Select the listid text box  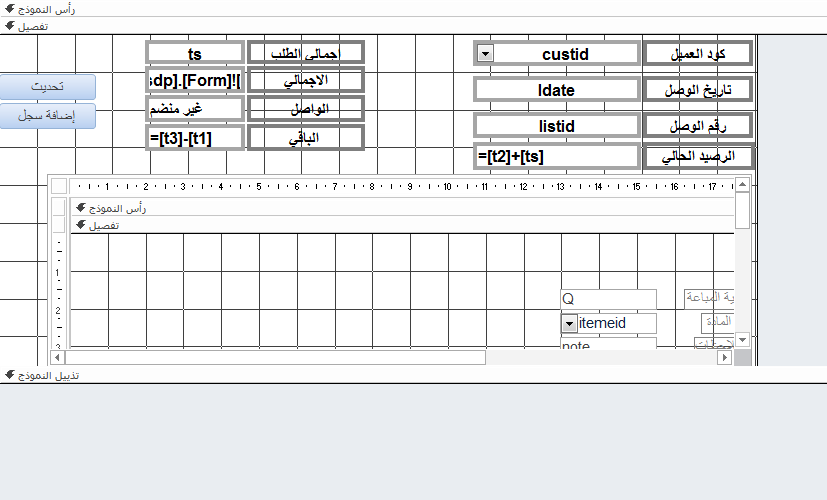(x=556, y=126)
